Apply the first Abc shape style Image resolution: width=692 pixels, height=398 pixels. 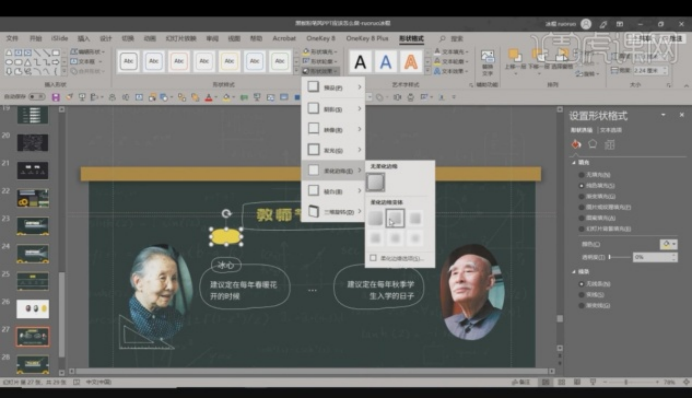tap(128, 61)
